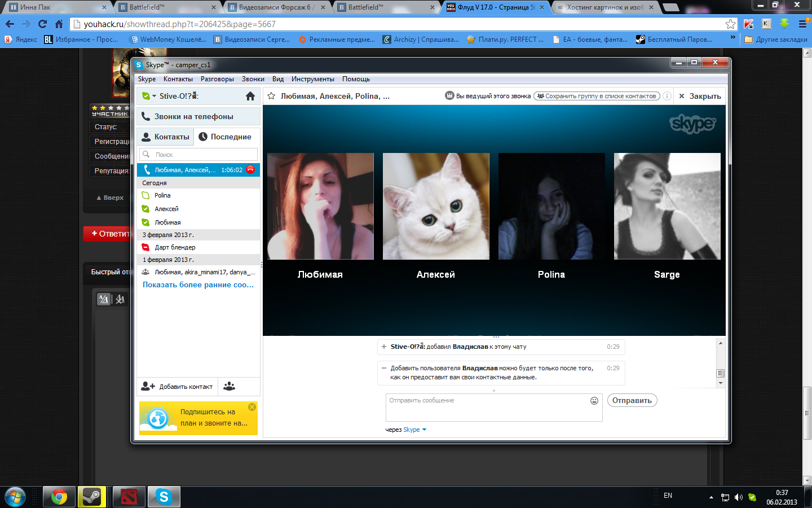The height and width of the screenshot is (508, 812).
Task: Reload the youhack.ru page
Action: (42, 24)
